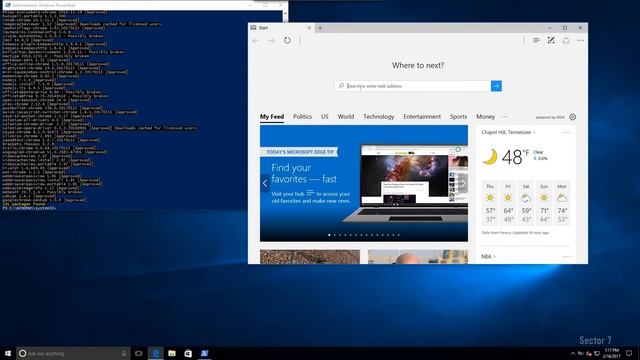The width and height of the screenshot is (640, 360).
Task: Open the Windows Store taskbar icon
Action: click(188, 353)
